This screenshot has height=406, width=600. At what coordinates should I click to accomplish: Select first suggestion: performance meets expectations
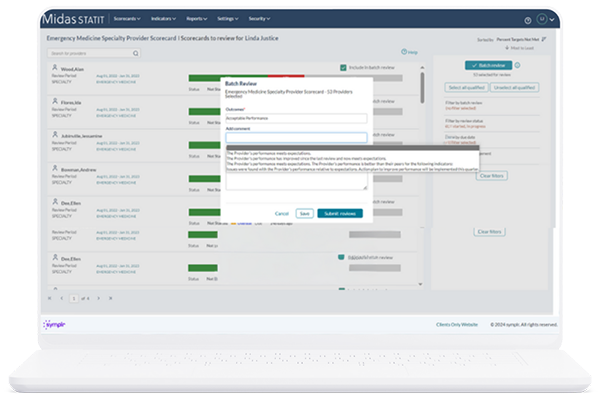click(269, 153)
